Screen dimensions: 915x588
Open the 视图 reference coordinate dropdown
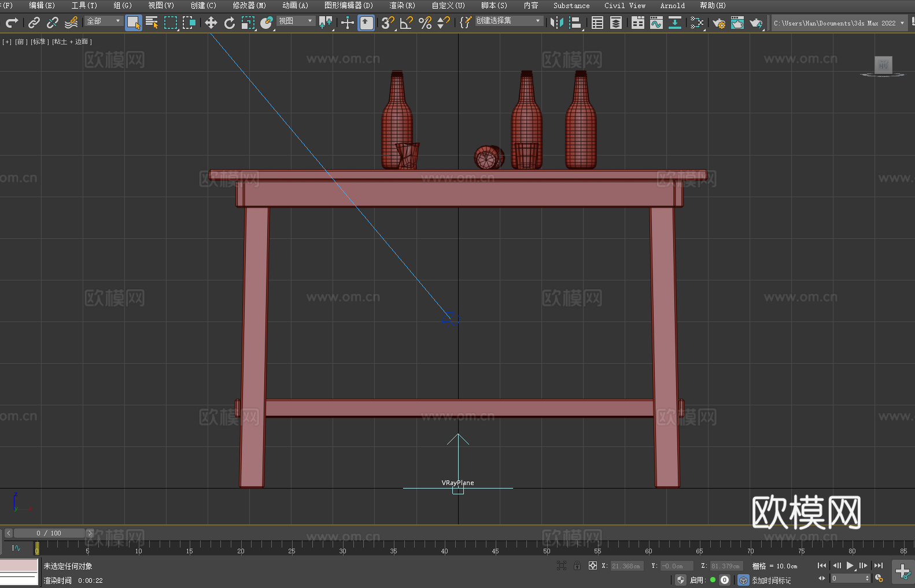(296, 21)
